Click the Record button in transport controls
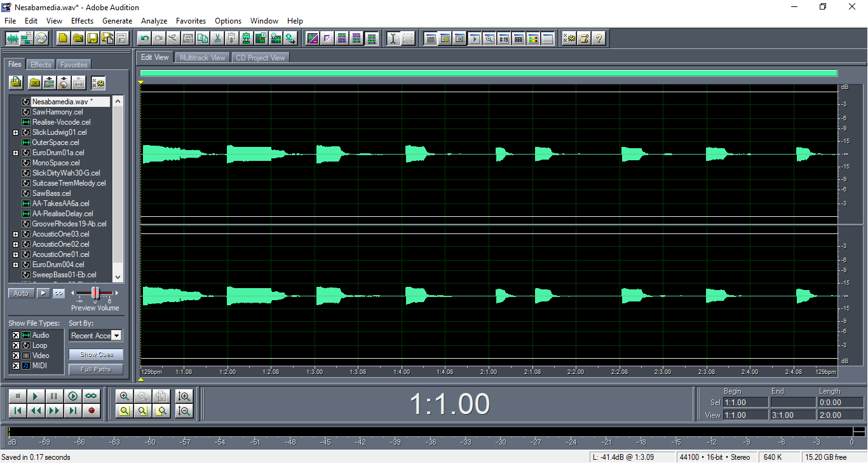This screenshot has width=868, height=463. pyautogui.click(x=92, y=411)
